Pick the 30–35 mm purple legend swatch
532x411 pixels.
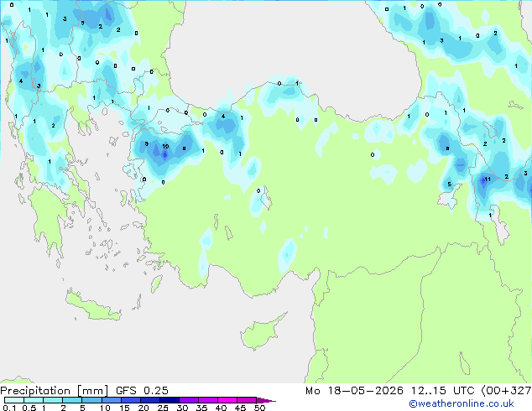[x=188, y=400]
